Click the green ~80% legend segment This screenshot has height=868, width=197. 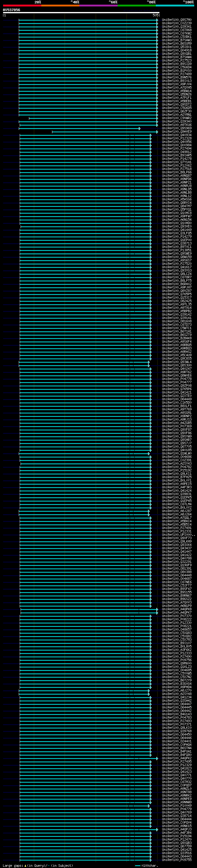click(136, 6)
